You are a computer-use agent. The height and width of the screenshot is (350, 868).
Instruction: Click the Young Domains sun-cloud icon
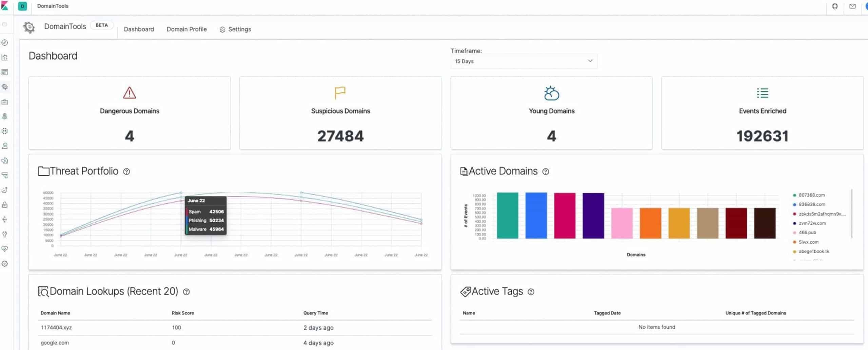552,93
